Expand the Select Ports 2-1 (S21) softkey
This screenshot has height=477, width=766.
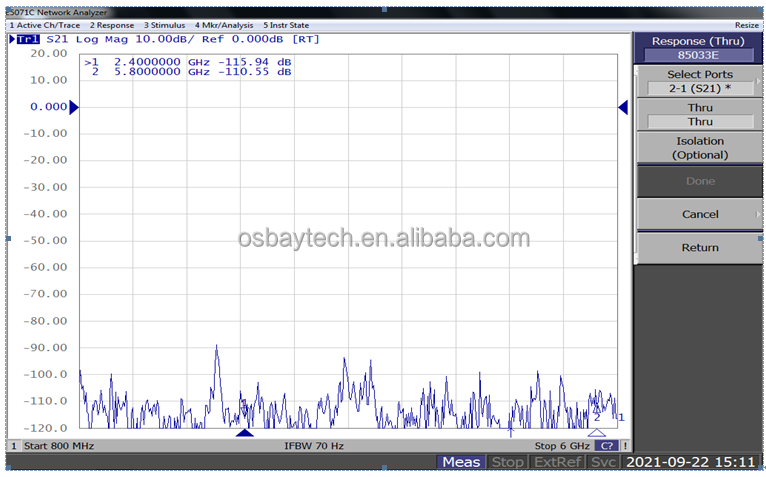pos(700,81)
